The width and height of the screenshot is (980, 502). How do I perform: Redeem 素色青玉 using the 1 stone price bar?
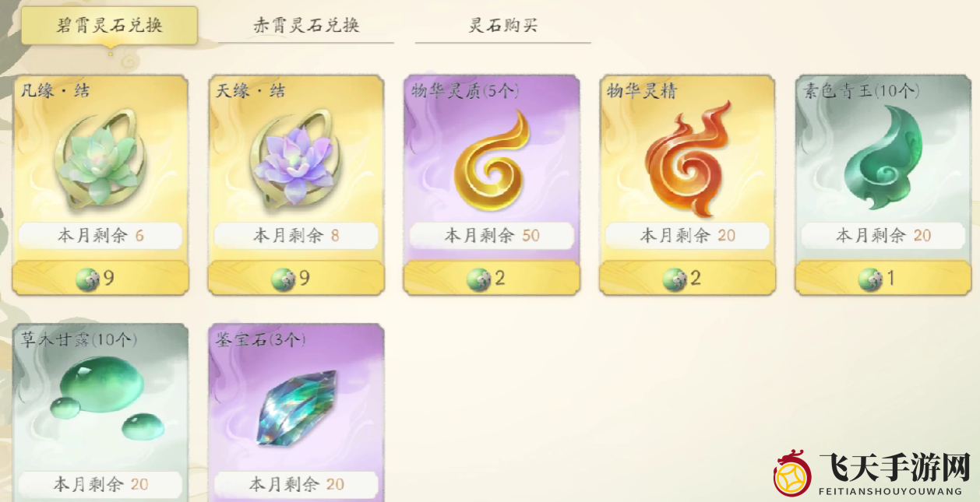click(883, 279)
